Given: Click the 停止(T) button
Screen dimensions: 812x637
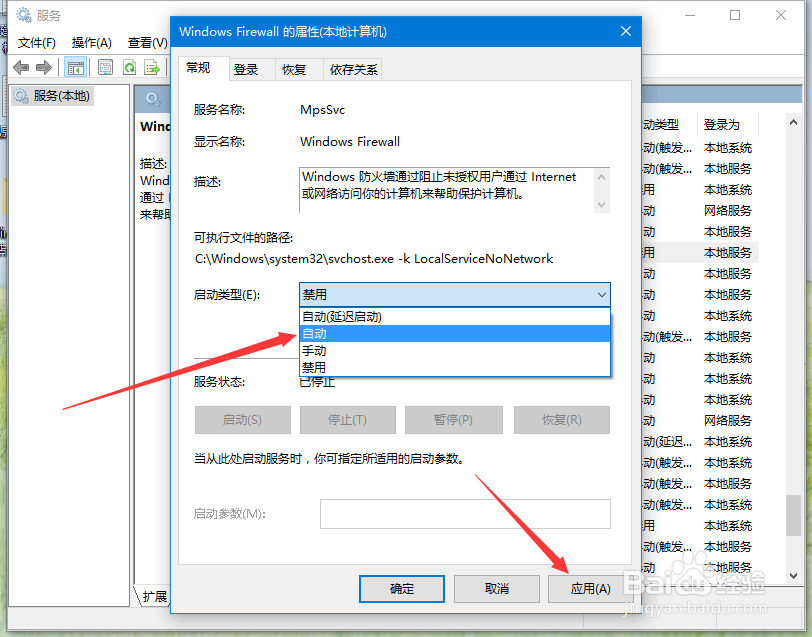Looking at the screenshot, I should point(347,419).
